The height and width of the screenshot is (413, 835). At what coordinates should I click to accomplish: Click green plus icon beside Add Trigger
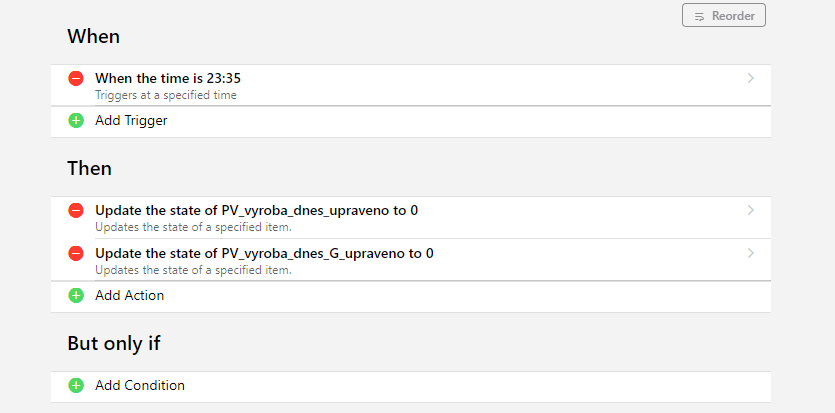(x=76, y=121)
